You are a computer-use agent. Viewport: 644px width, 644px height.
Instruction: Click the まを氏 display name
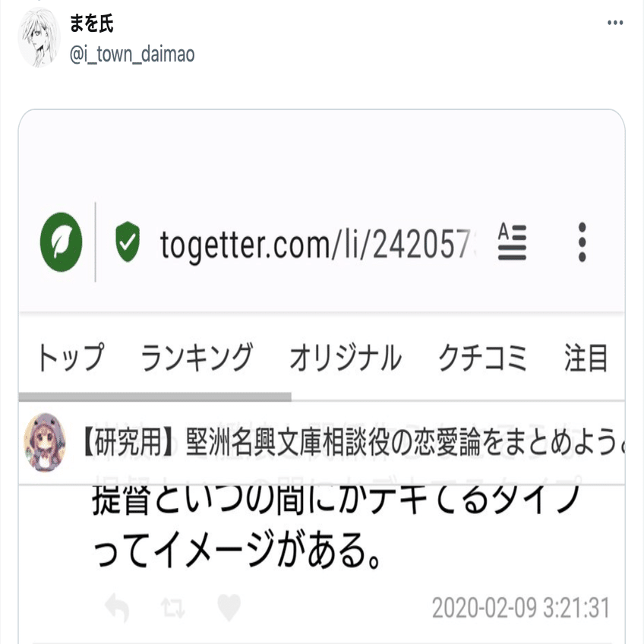point(91,23)
